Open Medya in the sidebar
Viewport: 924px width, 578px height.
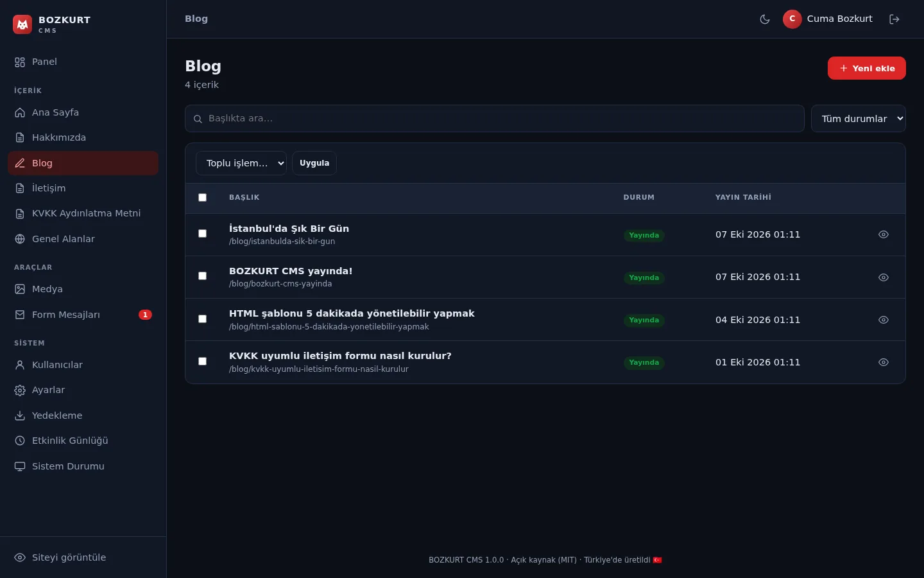coord(83,289)
